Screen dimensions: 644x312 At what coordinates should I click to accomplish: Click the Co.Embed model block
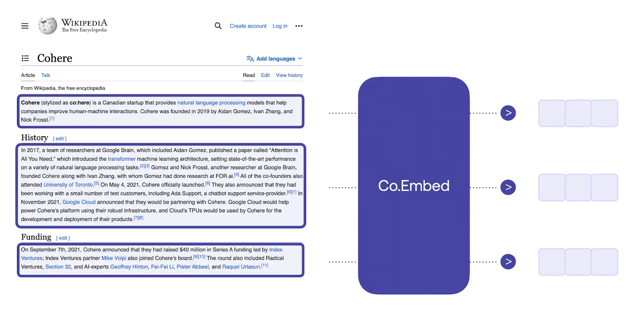point(414,185)
